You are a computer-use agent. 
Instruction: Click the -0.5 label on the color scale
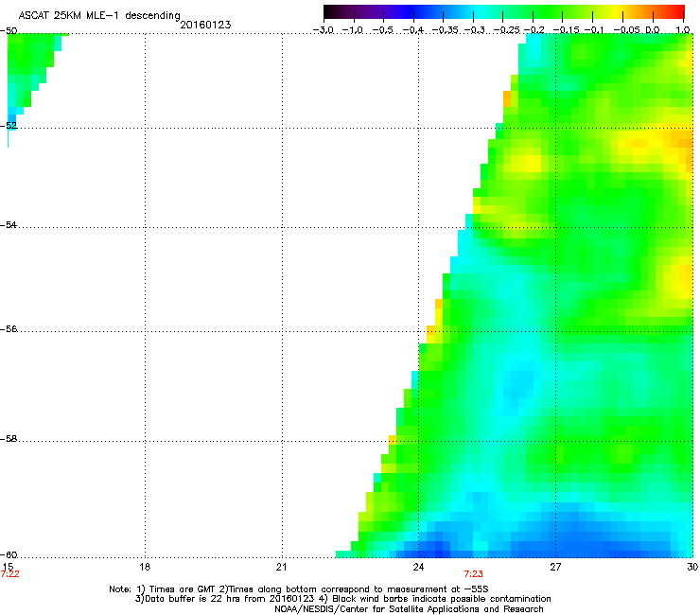pos(383,30)
